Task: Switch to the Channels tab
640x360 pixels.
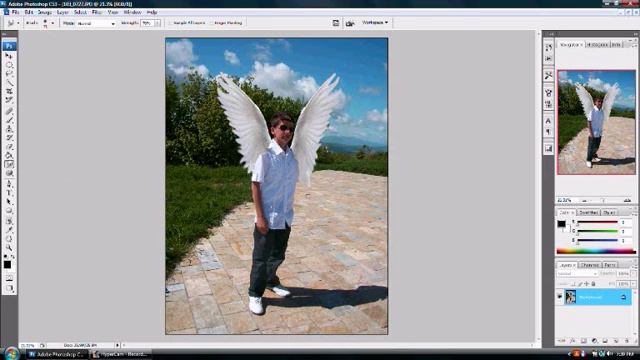Action: click(589, 265)
